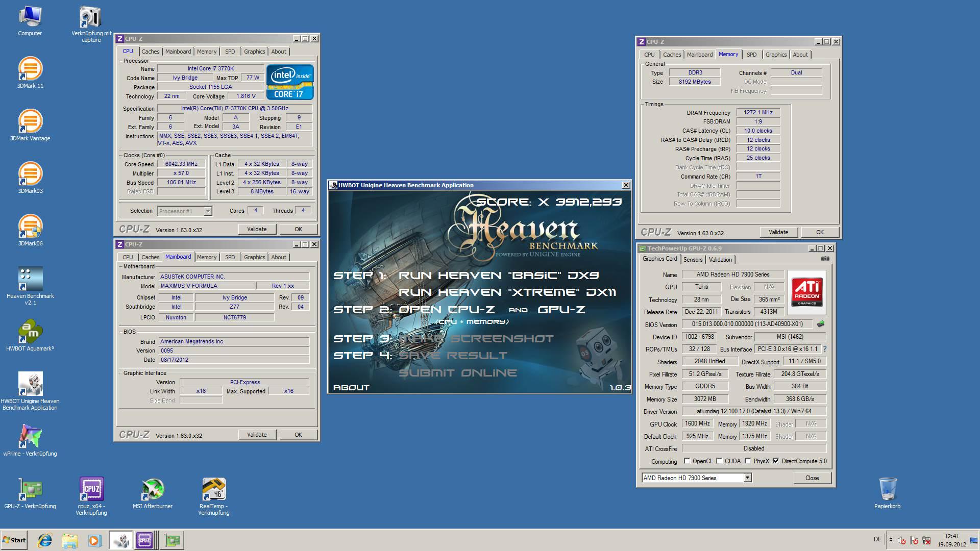The height and width of the screenshot is (551, 980).
Task: Show hidden tray icons arrow
Action: pos(891,539)
